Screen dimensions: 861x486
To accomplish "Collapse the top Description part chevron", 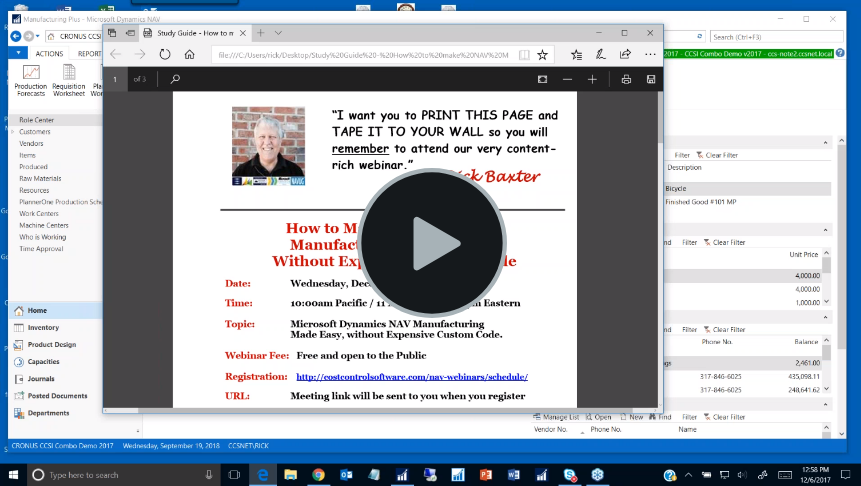I will pyautogui.click(x=825, y=143).
